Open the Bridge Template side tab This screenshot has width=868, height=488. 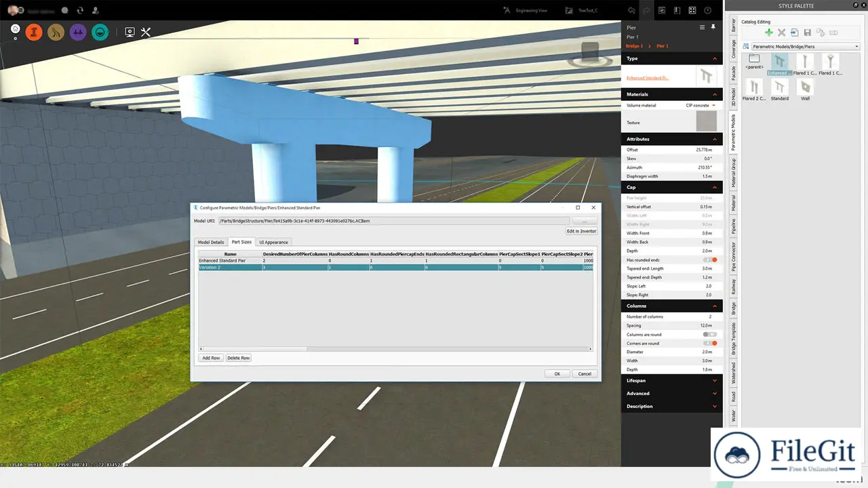coord(733,339)
